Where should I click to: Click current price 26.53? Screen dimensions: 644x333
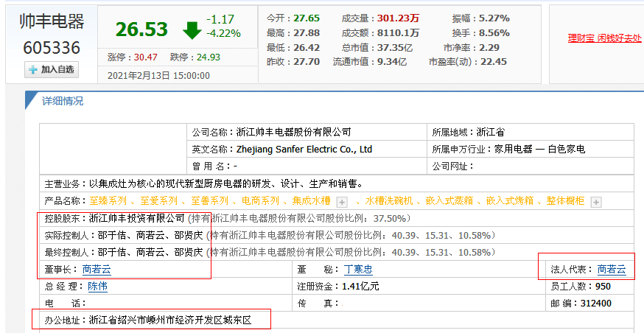tap(141, 29)
